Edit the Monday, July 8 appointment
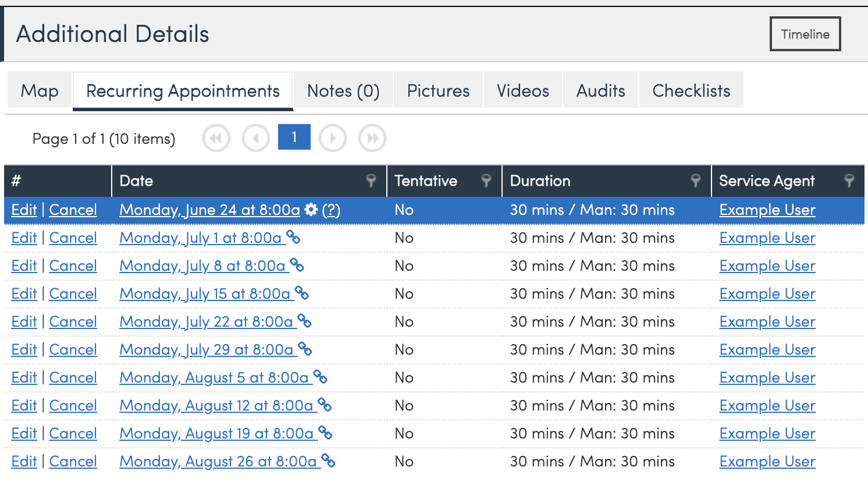This screenshot has height=481, width=868. (24, 266)
